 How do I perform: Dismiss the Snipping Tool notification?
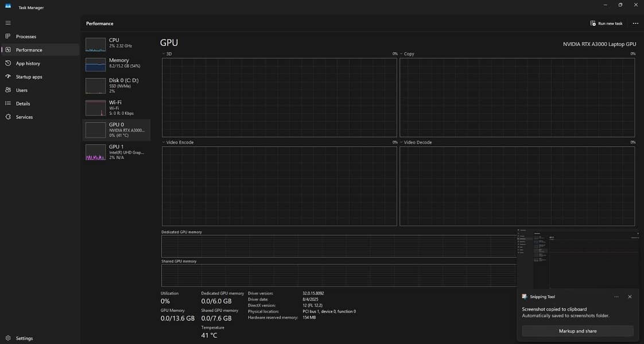click(630, 296)
